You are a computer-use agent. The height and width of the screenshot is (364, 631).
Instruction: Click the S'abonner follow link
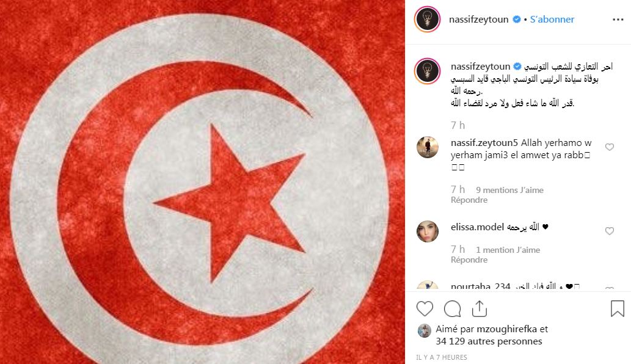point(552,20)
